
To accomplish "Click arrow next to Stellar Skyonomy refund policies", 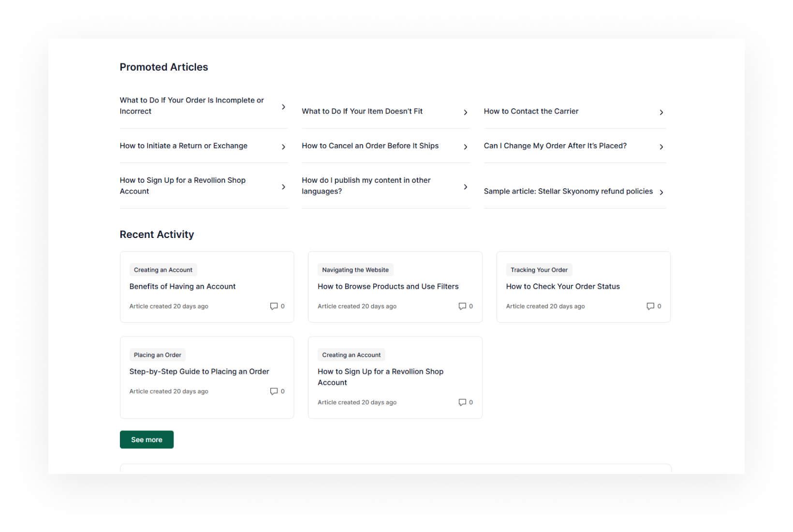I will (661, 192).
